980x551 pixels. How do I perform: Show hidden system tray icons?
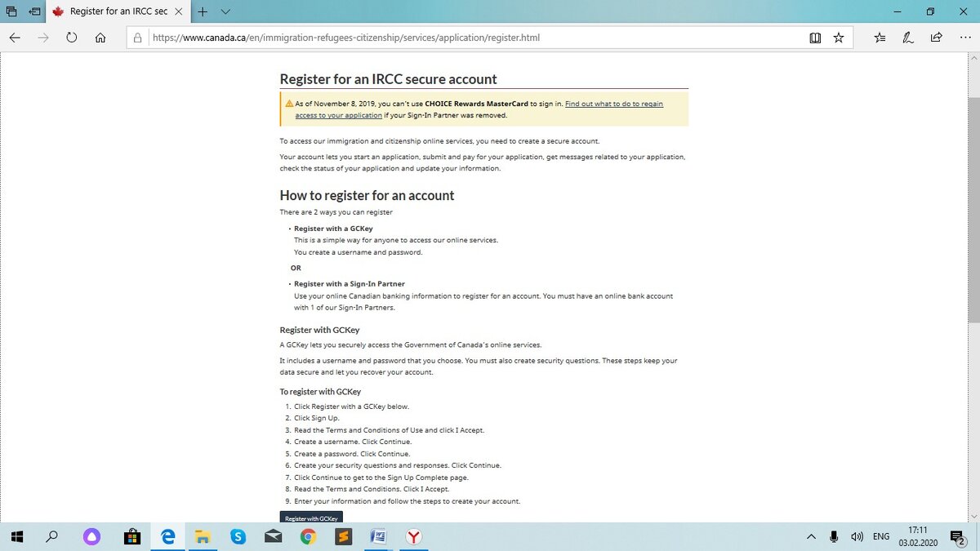pyautogui.click(x=811, y=536)
